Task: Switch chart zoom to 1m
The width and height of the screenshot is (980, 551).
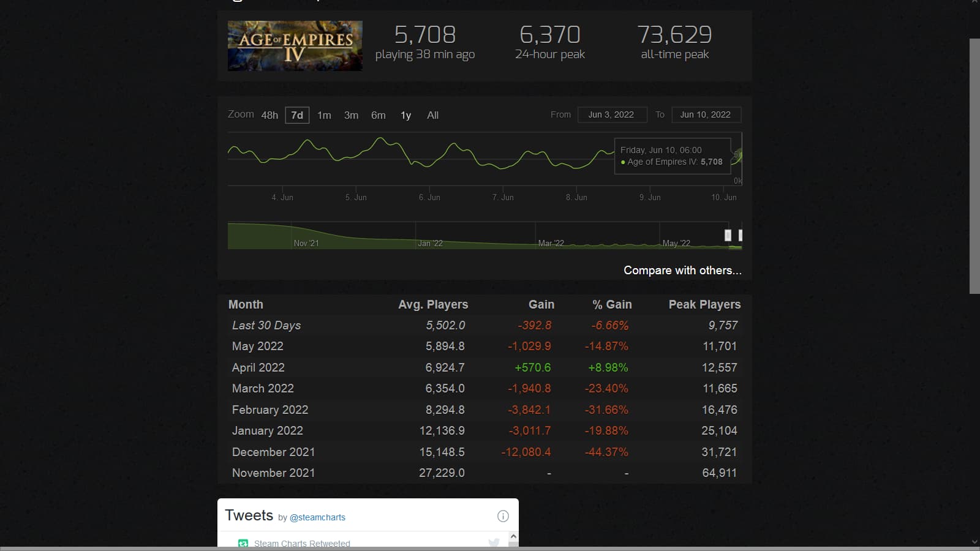Action: 324,115
